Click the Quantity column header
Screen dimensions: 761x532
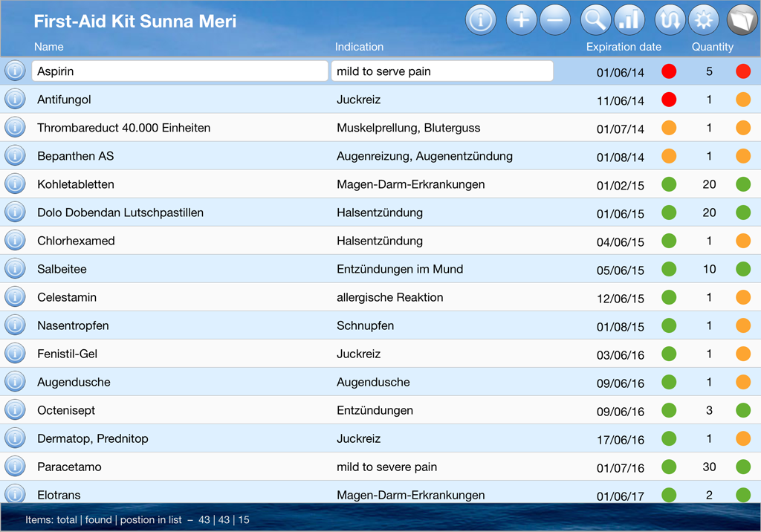(713, 47)
